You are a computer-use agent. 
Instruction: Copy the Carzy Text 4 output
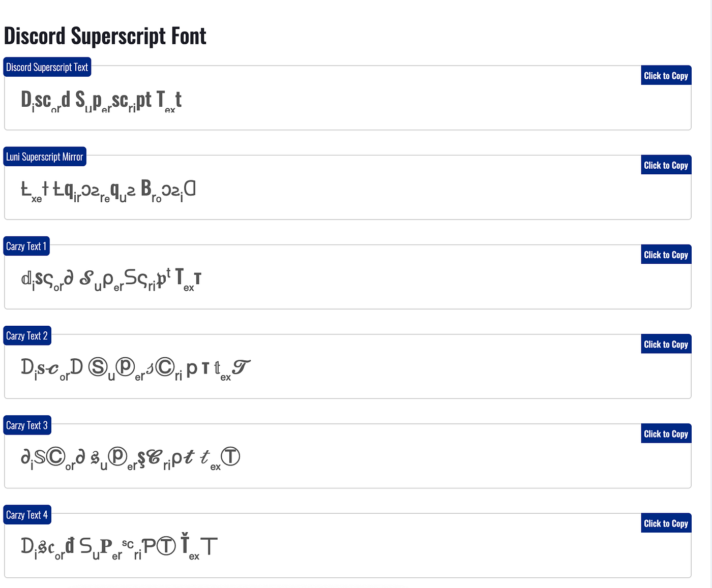[x=666, y=523]
